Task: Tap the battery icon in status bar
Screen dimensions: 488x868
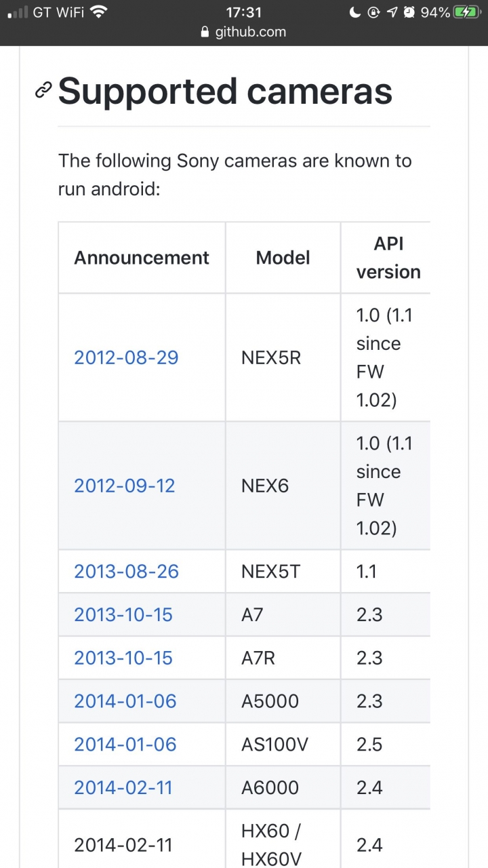Action: click(467, 12)
